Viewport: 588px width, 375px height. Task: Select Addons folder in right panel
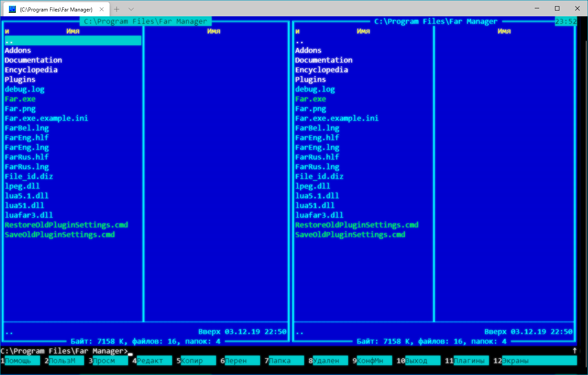tap(309, 50)
